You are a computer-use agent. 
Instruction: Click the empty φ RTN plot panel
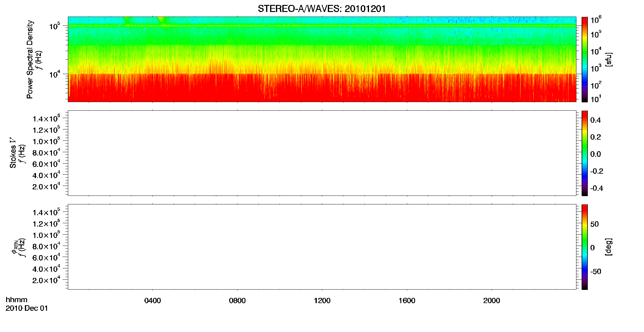(322, 247)
